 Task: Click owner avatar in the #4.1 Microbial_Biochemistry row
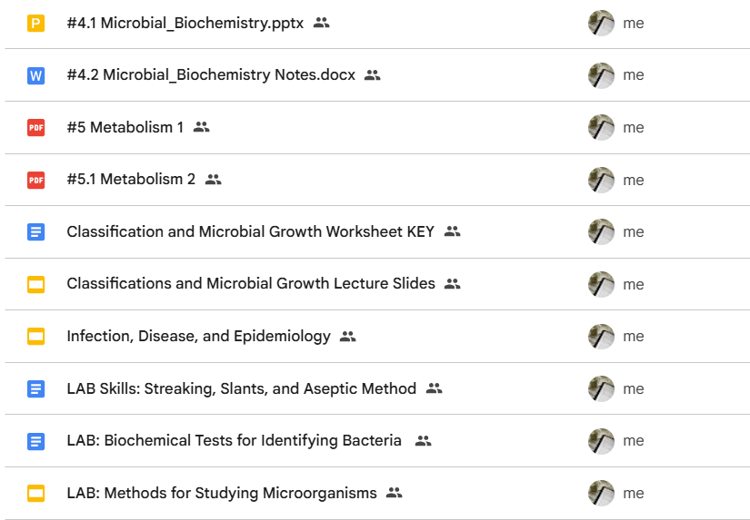(x=601, y=23)
